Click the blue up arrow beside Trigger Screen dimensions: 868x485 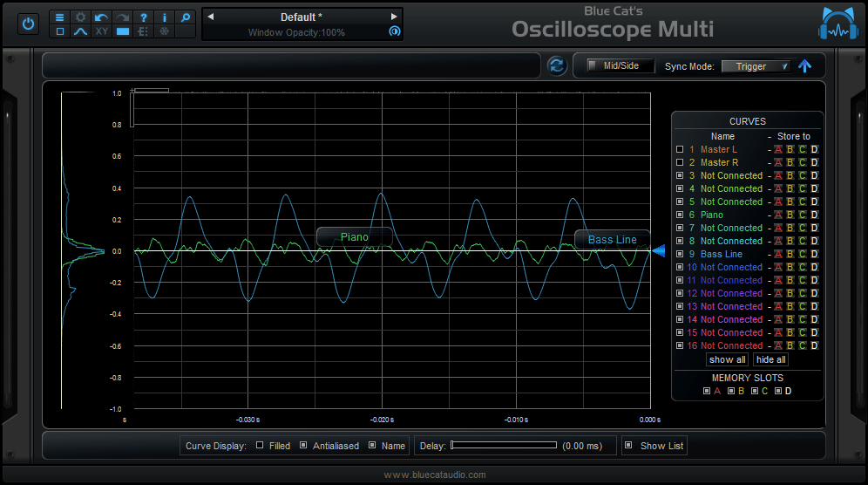805,66
